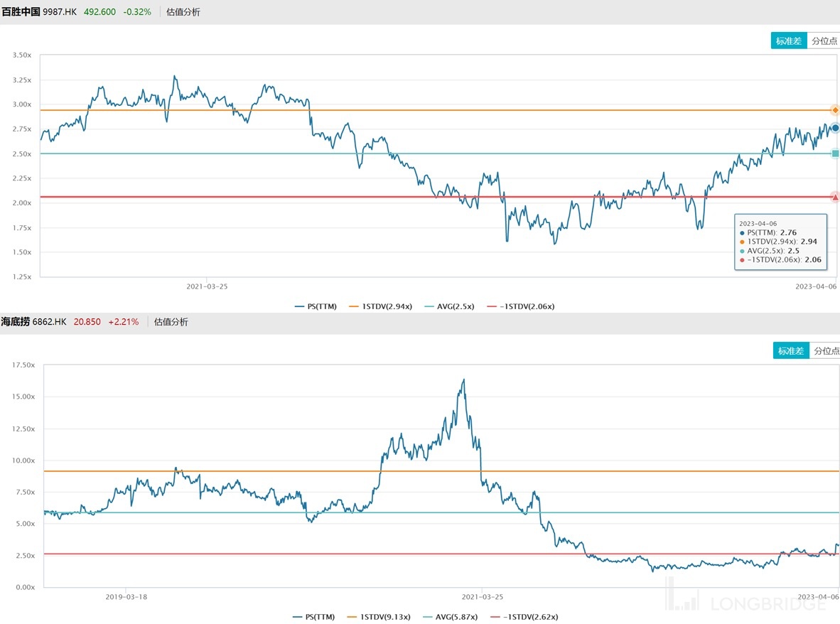This screenshot has width=840, height=624.
Task: Hide the 1STDV(2.94x) series via its legend
Action: [x=380, y=306]
